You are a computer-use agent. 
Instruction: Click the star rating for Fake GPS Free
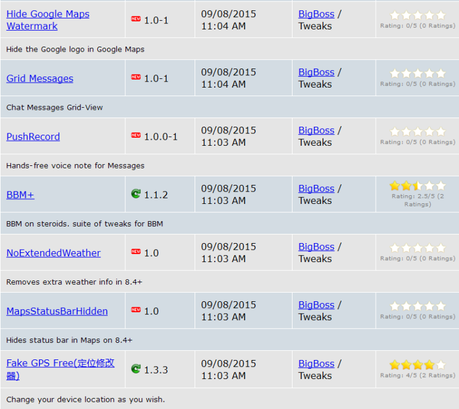(417, 365)
